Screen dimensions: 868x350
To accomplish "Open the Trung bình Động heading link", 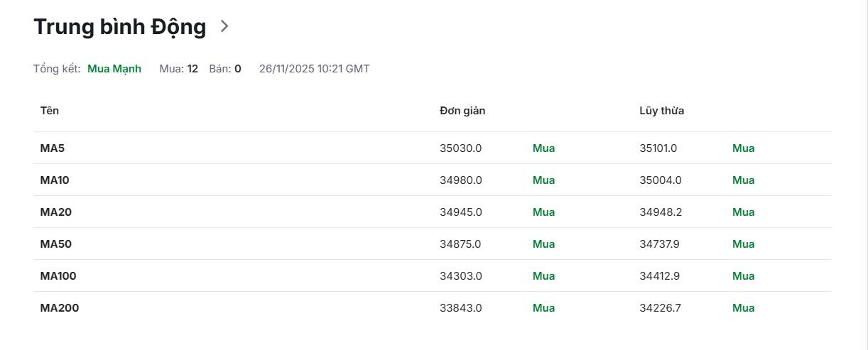I will click(x=119, y=27).
